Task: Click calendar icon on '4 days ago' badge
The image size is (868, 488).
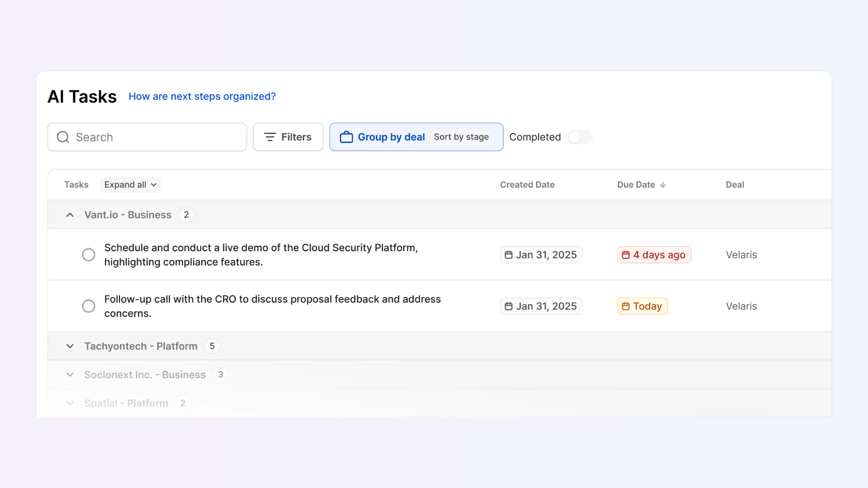Action: click(626, 255)
